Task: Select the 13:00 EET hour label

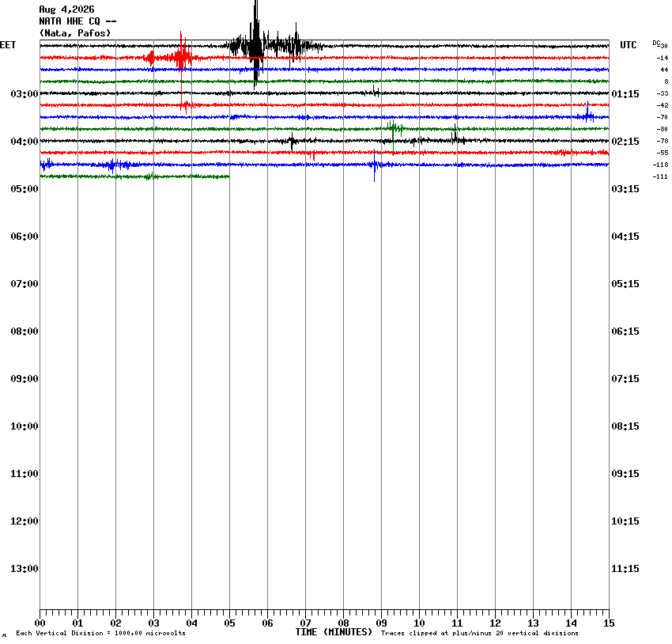Action: click(25, 569)
